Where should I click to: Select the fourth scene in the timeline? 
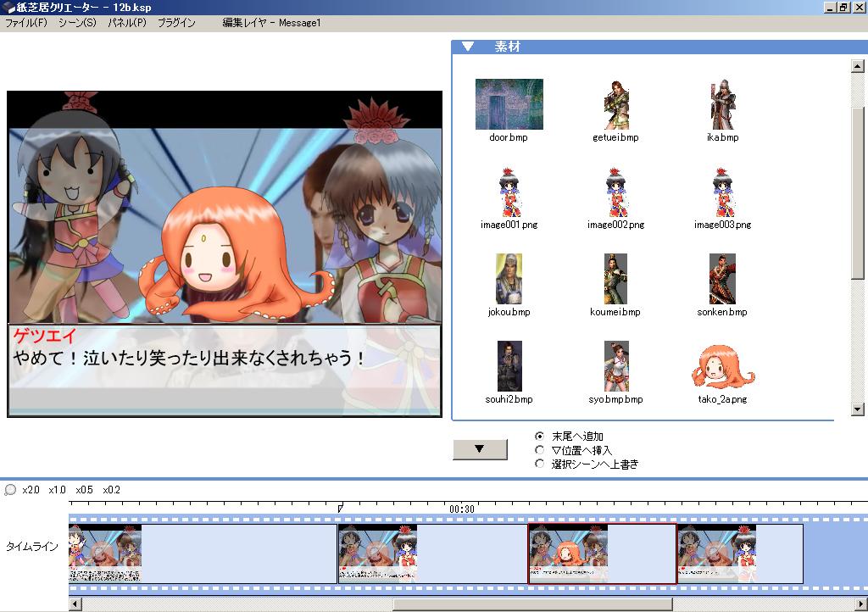click(x=741, y=554)
